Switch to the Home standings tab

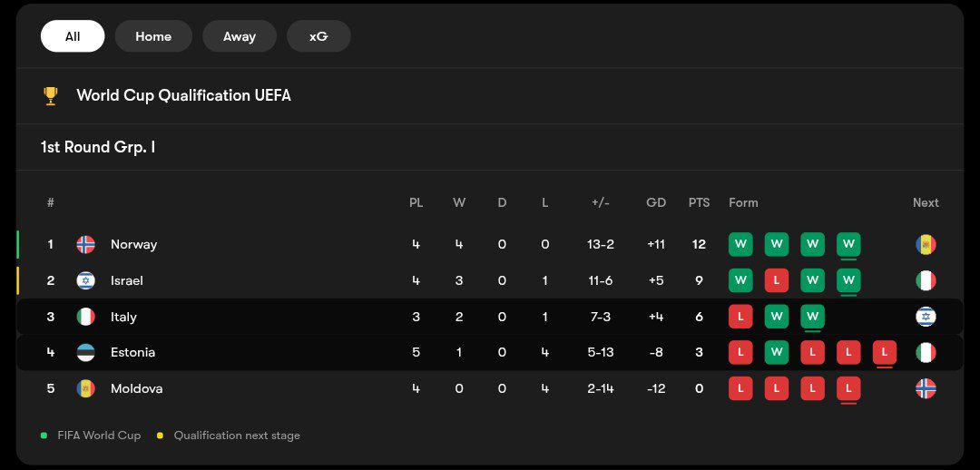click(x=153, y=36)
